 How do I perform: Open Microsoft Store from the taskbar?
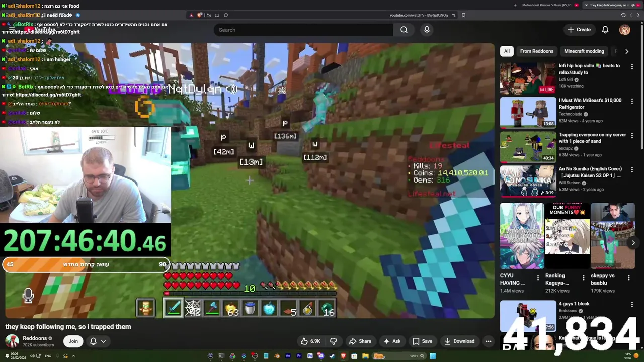pos(354,356)
